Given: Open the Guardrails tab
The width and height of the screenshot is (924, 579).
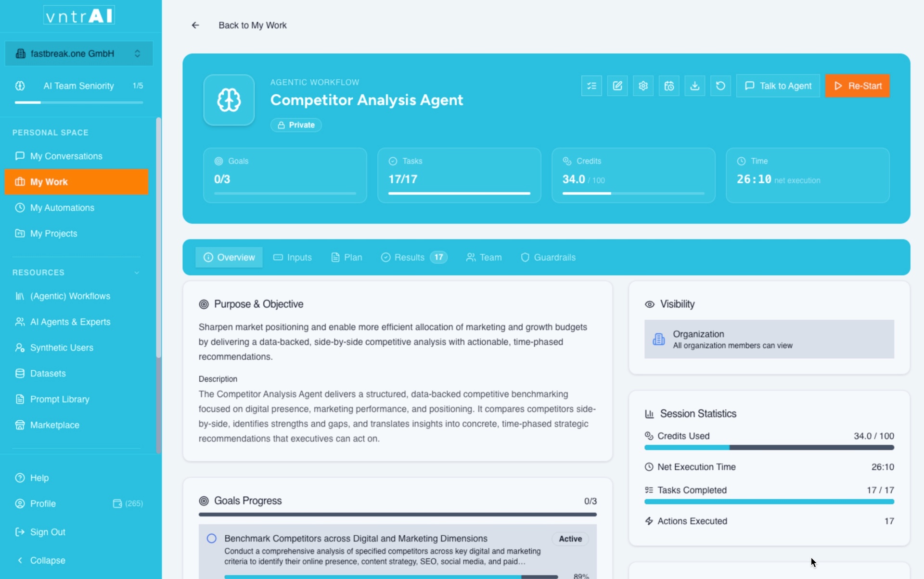Looking at the screenshot, I should click(x=548, y=257).
